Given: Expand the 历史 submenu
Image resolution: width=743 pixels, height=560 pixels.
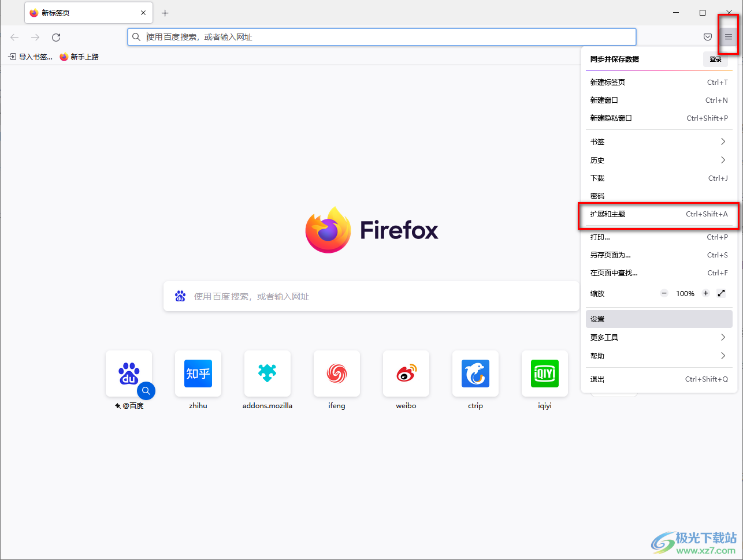Looking at the screenshot, I should click(659, 160).
